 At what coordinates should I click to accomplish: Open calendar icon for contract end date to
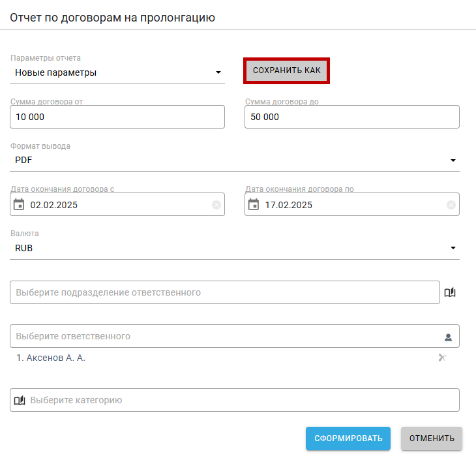pyautogui.click(x=254, y=204)
